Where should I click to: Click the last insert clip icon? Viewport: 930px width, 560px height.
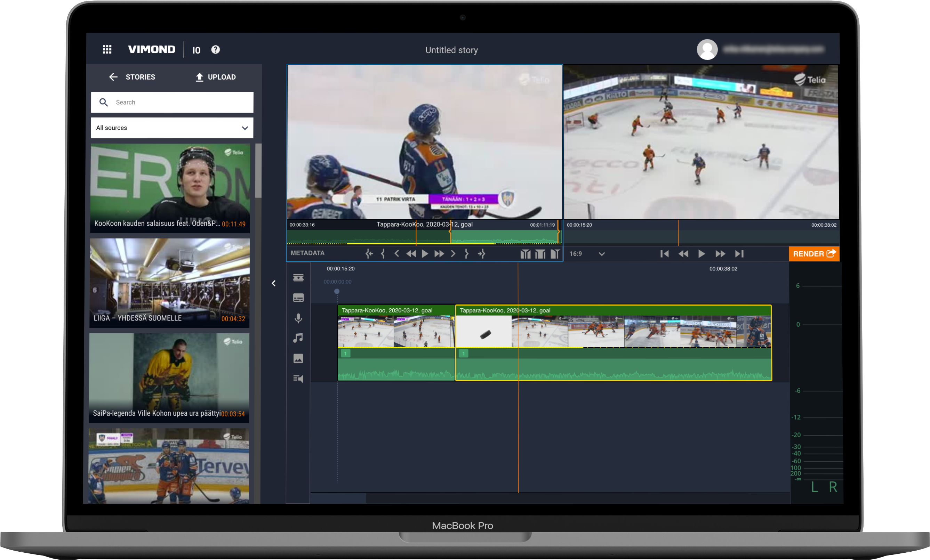555,254
